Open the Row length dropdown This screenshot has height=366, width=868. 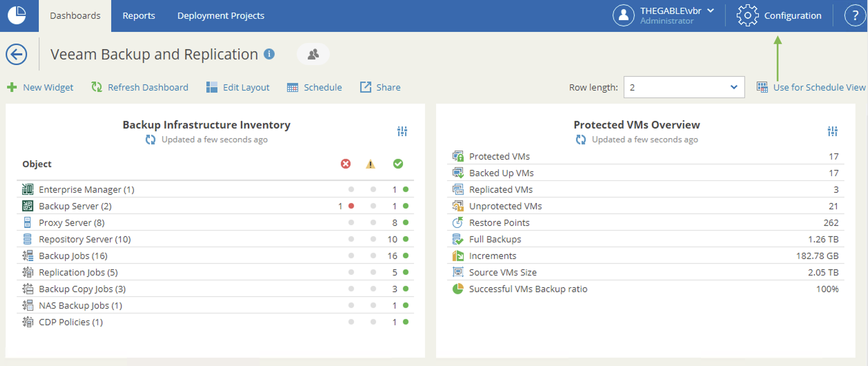click(684, 87)
